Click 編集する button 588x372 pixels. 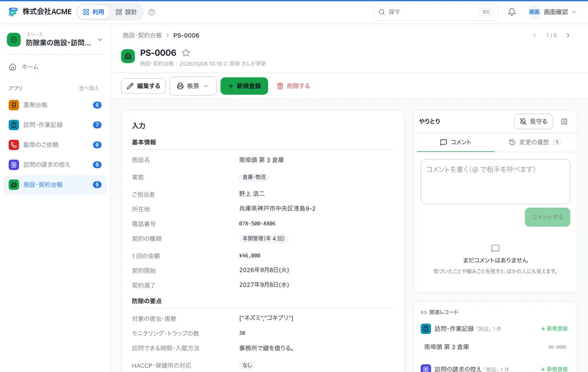pos(143,86)
